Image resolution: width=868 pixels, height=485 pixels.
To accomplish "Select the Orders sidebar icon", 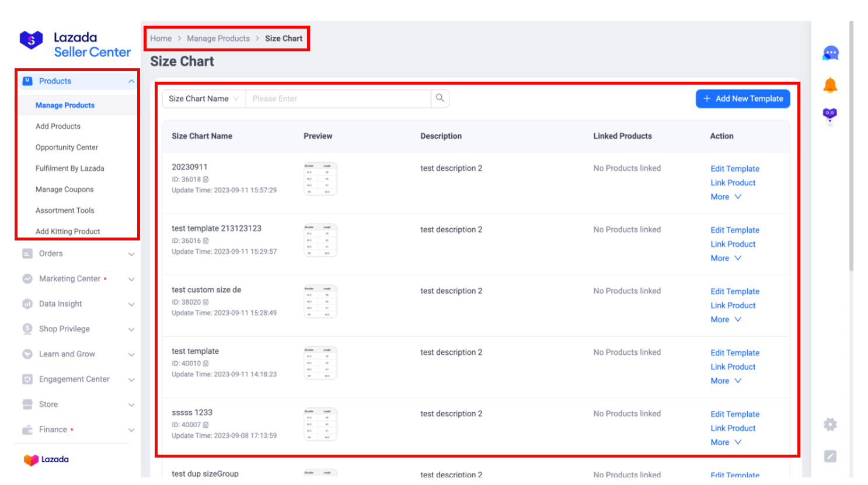I will coord(27,253).
